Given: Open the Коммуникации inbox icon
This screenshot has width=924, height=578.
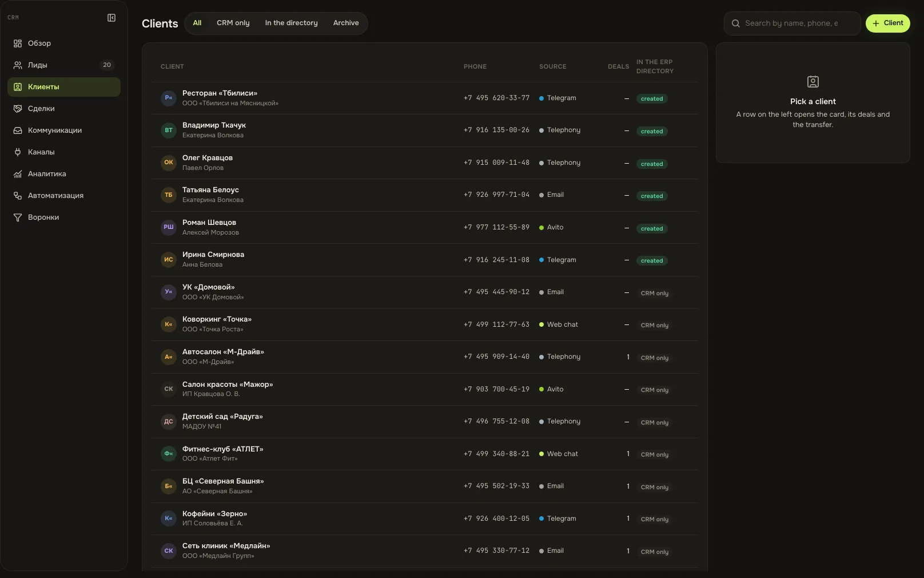Looking at the screenshot, I should [18, 130].
